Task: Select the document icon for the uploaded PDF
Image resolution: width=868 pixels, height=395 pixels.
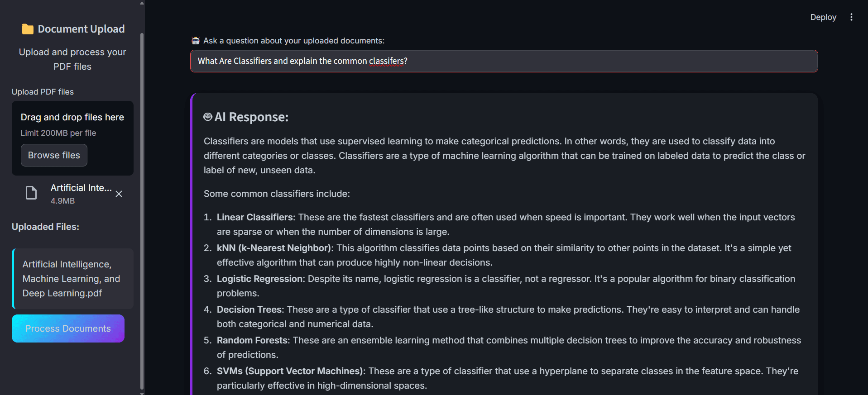Action: [31, 193]
